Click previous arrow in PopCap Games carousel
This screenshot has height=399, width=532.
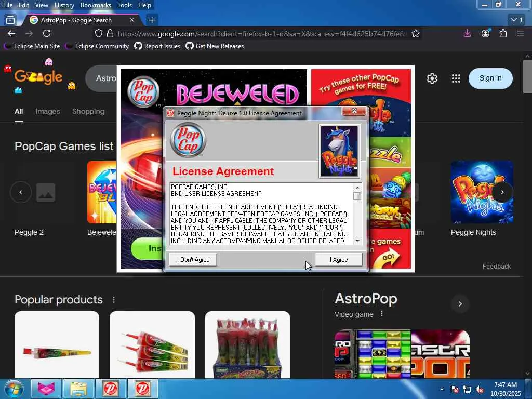(x=21, y=192)
